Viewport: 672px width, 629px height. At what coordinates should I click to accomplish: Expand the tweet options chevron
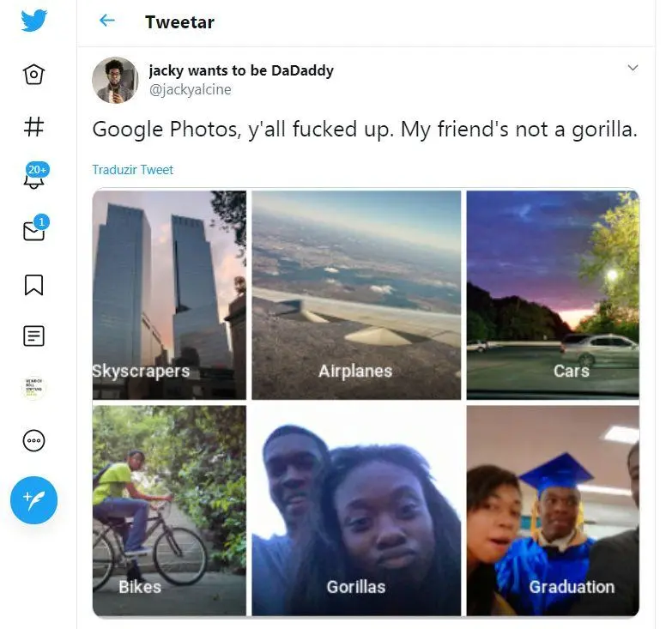click(633, 68)
